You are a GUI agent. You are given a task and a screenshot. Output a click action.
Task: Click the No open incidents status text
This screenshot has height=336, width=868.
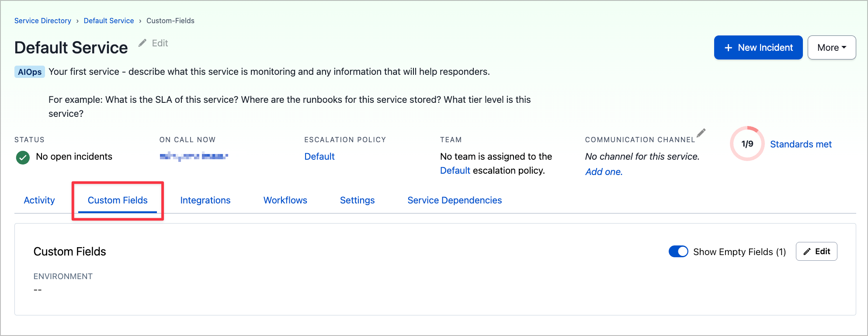pos(74,157)
